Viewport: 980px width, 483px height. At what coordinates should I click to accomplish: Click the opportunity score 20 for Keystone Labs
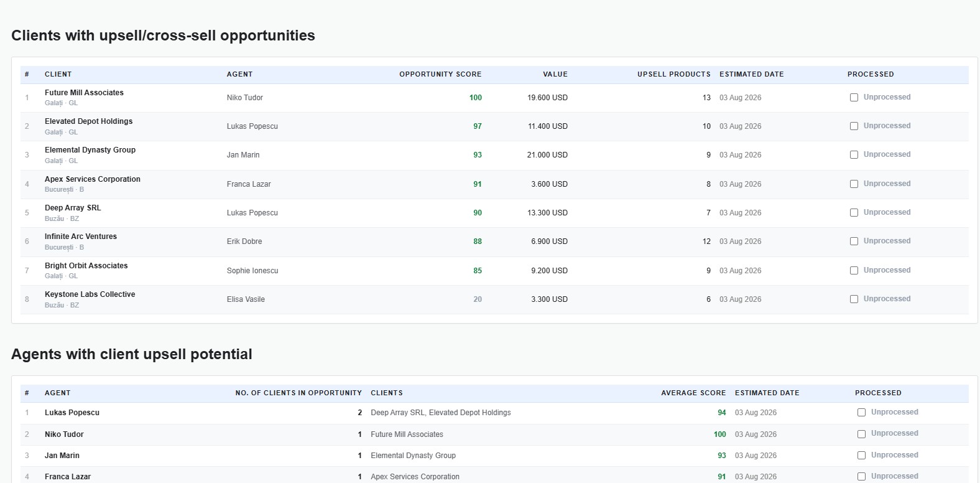tap(478, 299)
